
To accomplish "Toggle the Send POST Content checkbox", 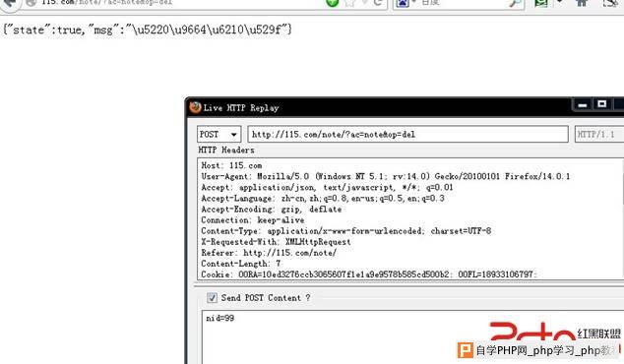I will tap(212, 297).
